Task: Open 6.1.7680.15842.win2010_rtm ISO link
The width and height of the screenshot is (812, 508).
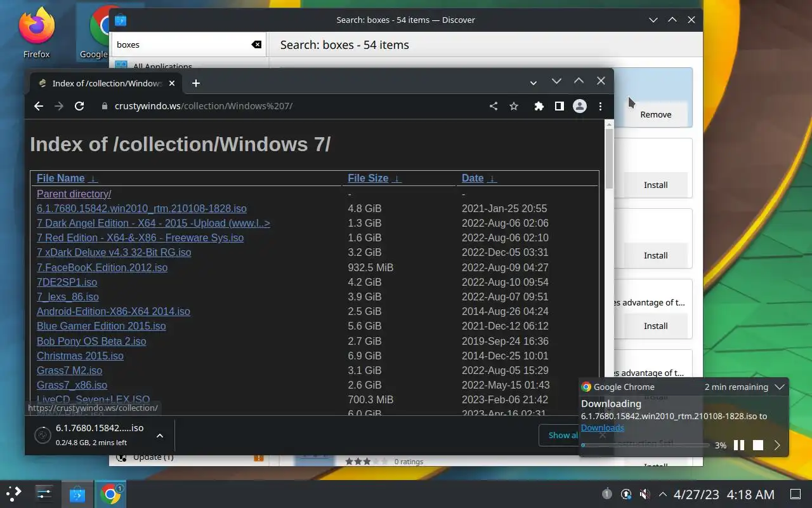Action: [x=141, y=208]
